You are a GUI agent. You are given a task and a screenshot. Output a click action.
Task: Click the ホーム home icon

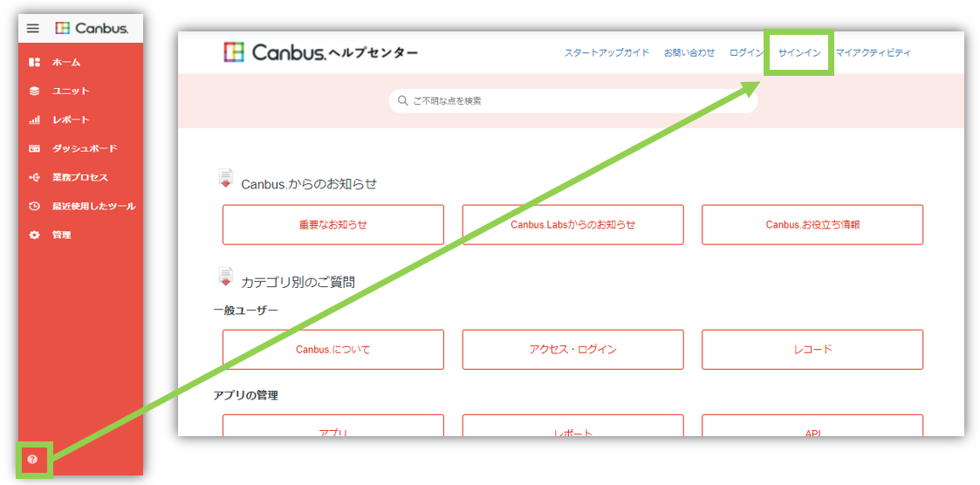click(34, 63)
